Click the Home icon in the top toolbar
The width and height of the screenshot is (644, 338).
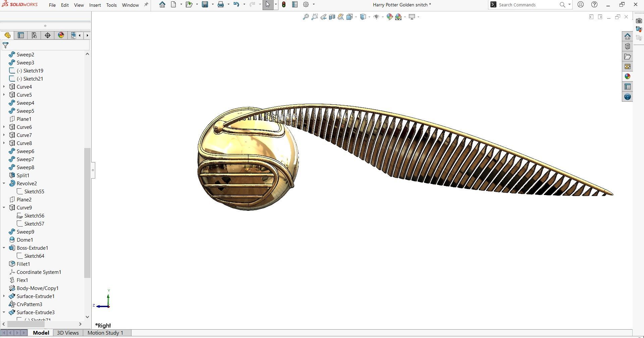[162, 5]
